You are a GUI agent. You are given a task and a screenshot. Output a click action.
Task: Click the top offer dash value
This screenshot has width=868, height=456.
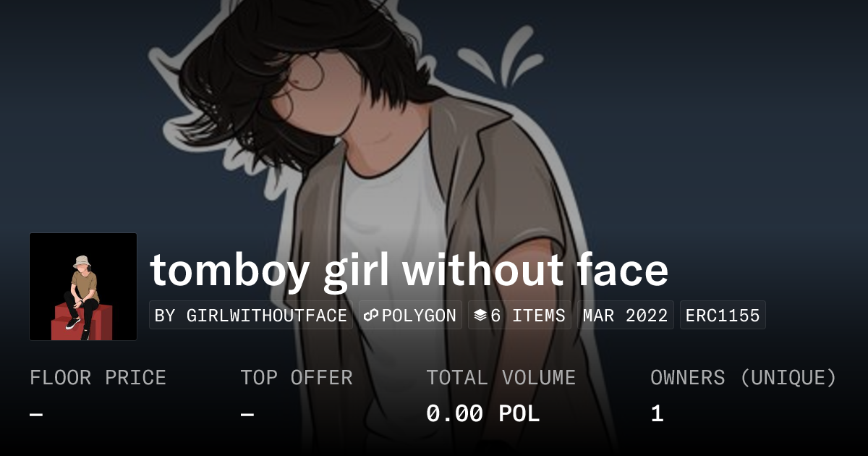pyautogui.click(x=247, y=415)
